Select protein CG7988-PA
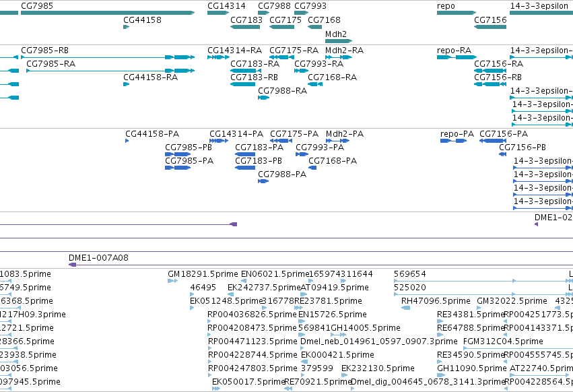Viewport: 573px width, 392px height. (263, 181)
